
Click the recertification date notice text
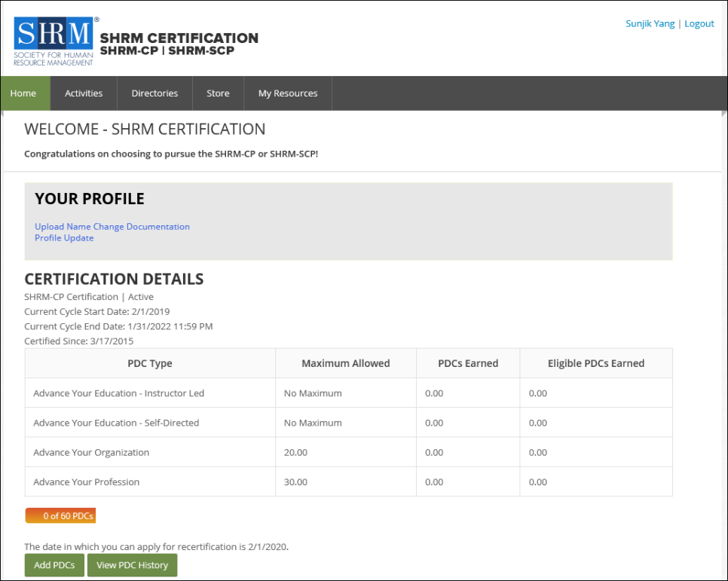pos(157,546)
